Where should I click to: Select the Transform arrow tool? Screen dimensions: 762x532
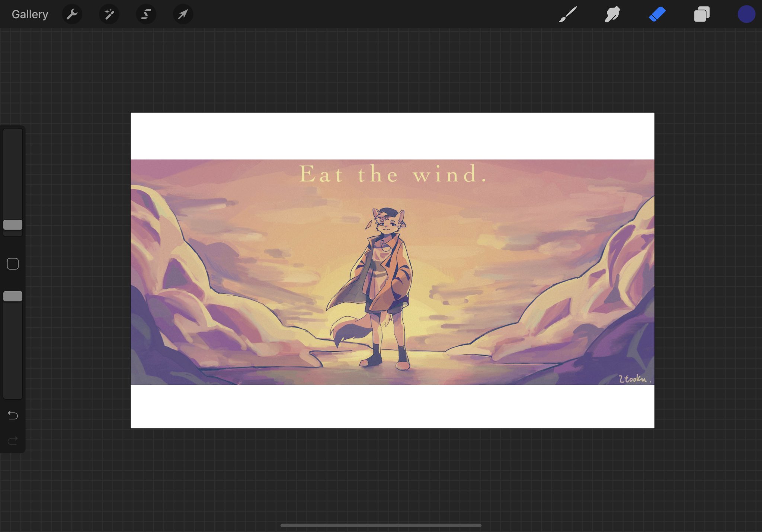(x=183, y=14)
